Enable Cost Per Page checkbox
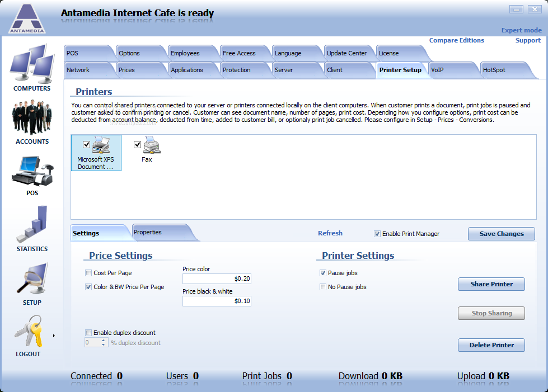Image resolution: width=548 pixels, height=392 pixels. (88, 273)
